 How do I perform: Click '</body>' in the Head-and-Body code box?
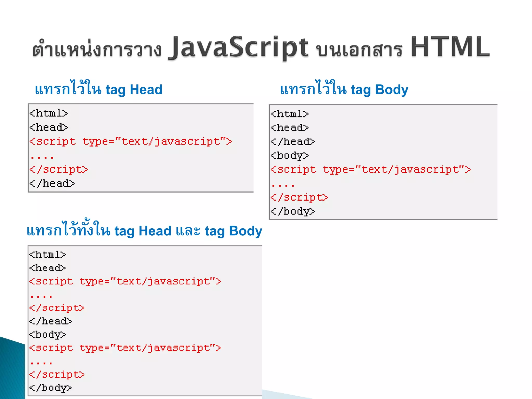[51, 388]
